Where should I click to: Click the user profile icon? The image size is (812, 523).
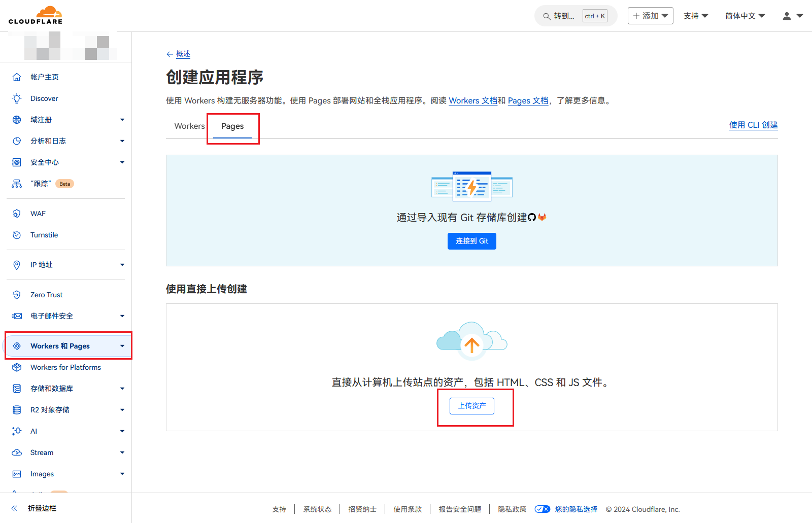point(787,16)
